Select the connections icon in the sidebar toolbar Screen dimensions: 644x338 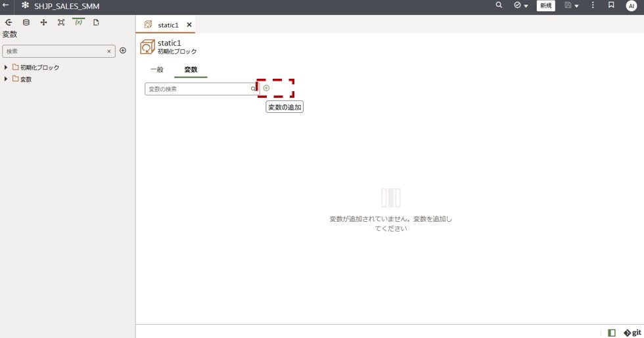pos(9,22)
